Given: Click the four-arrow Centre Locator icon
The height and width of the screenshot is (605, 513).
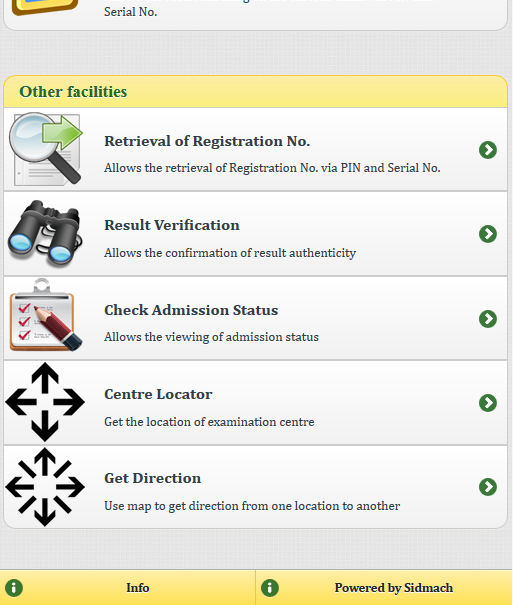Looking at the screenshot, I should [x=45, y=402].
